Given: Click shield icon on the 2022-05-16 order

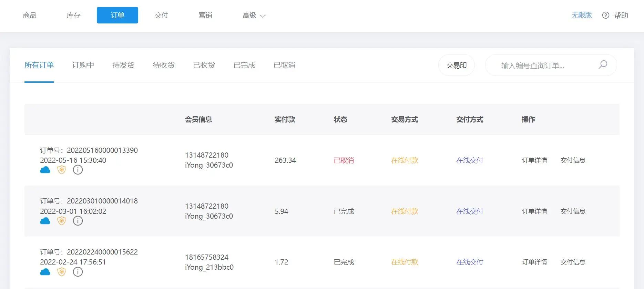Looking at the screenshot, I should 62,170.
